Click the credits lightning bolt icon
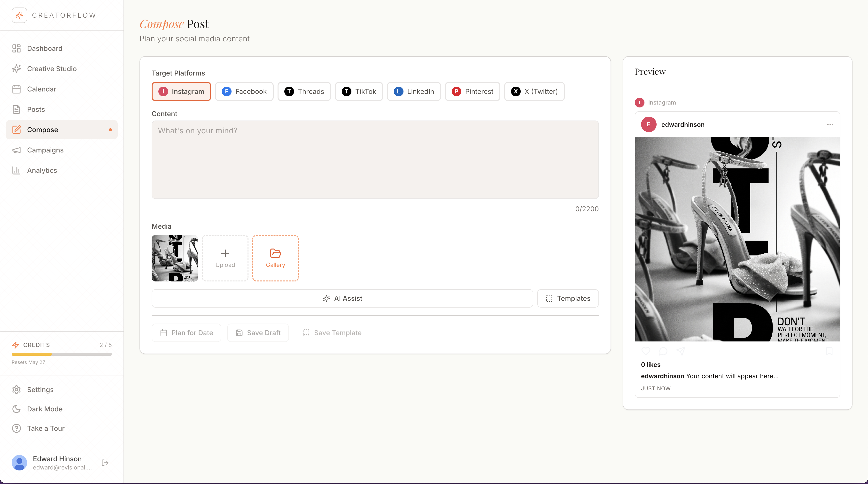This screenshot has height=484, width=868. [x=15, y=345]
